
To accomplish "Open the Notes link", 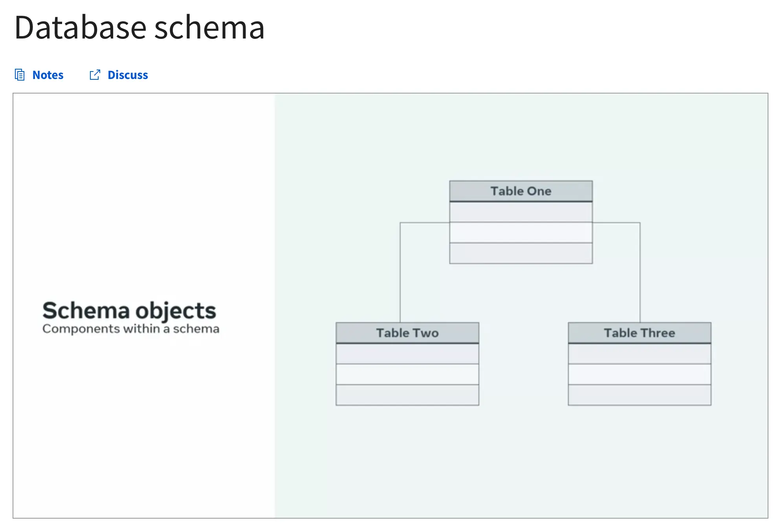I will [x=48, y=75].
